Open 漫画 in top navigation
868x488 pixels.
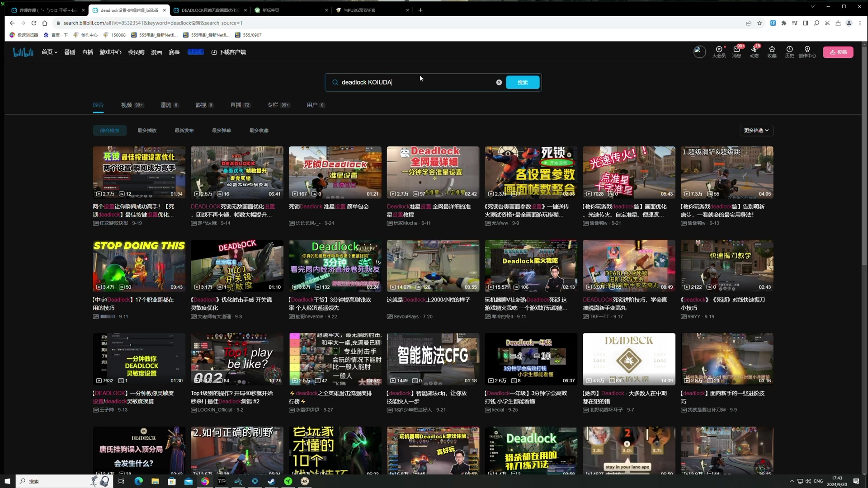click(x=156, y=52)
